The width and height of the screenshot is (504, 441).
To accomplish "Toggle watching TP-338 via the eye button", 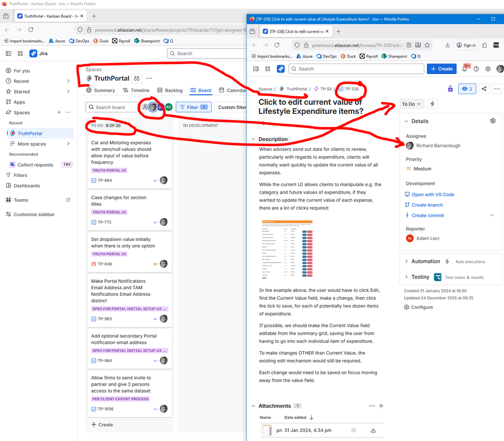I will [467, 88].
